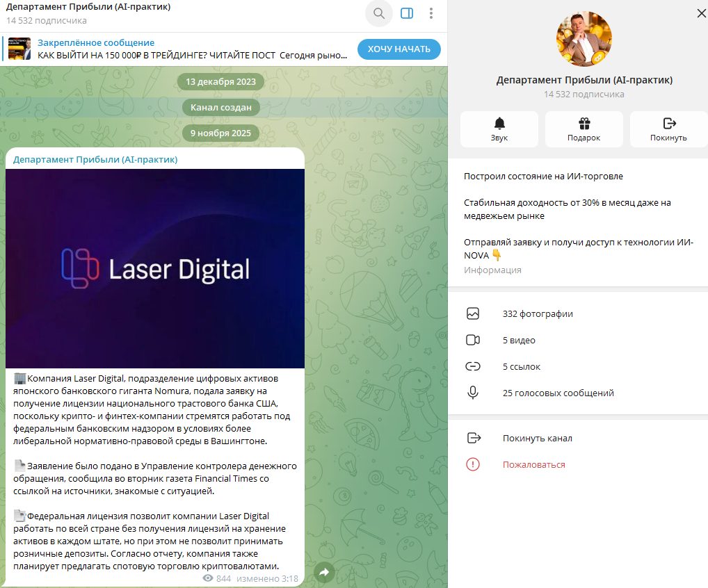708x588 pixels.
Task: Open the pinned message Закреплённое сообщение
Action: tap(192, 49)
